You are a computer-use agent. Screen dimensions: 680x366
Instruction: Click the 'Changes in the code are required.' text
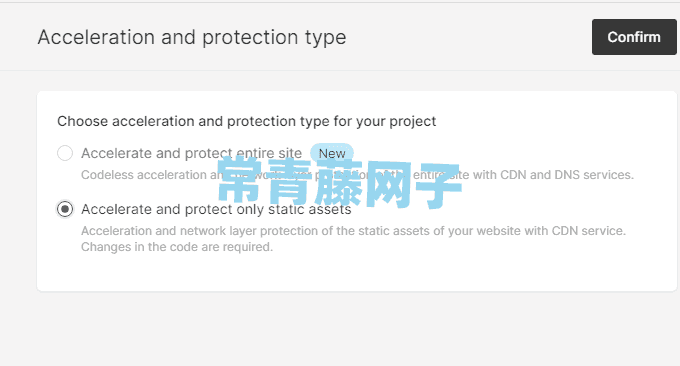[177, 247]
